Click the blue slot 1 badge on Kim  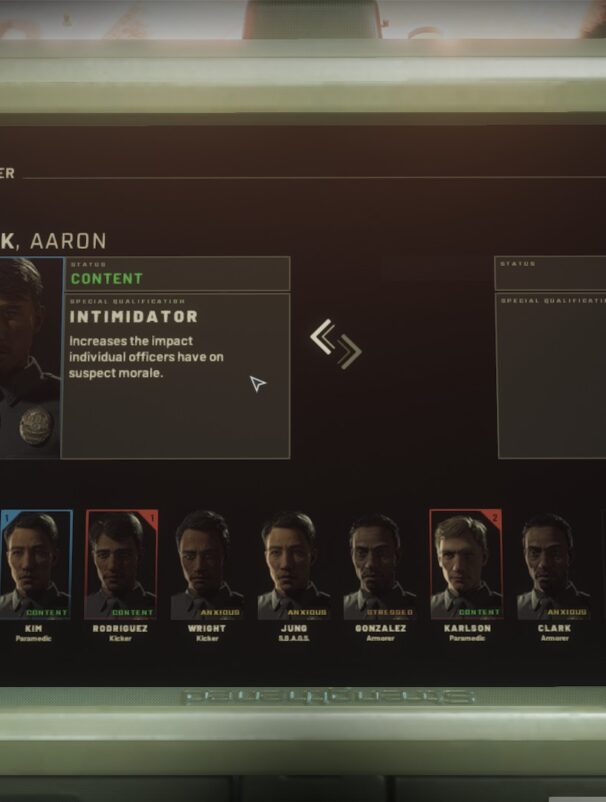[6, 518]
